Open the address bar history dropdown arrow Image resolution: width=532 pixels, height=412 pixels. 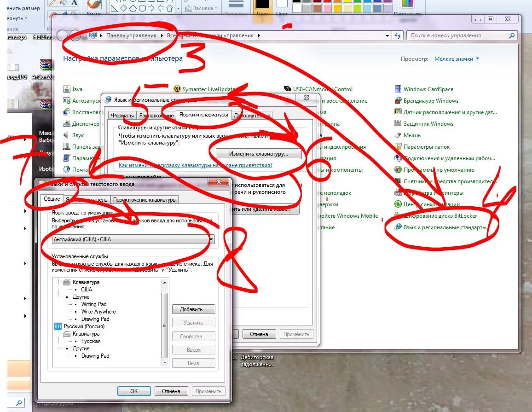[387, 35]
